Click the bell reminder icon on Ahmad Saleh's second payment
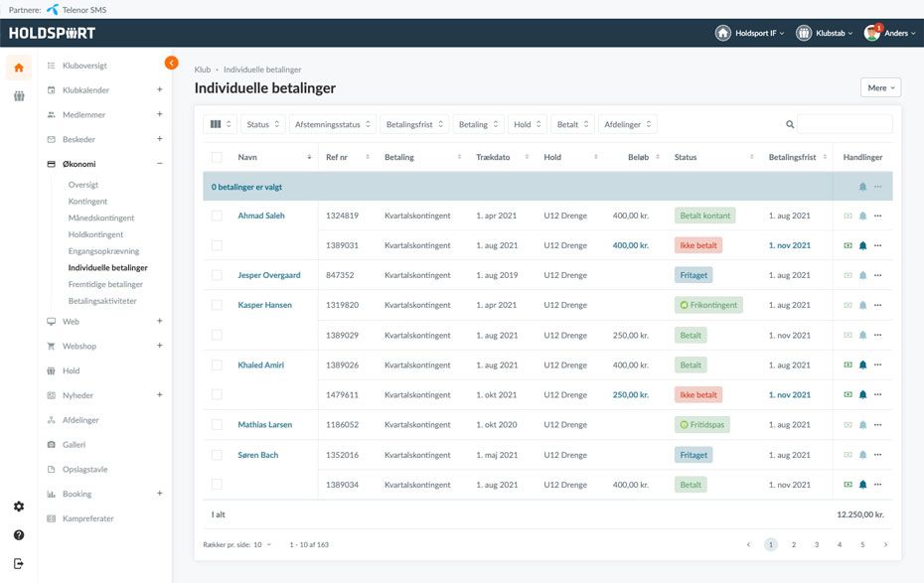924x583 pixels. tap(864, 244)
